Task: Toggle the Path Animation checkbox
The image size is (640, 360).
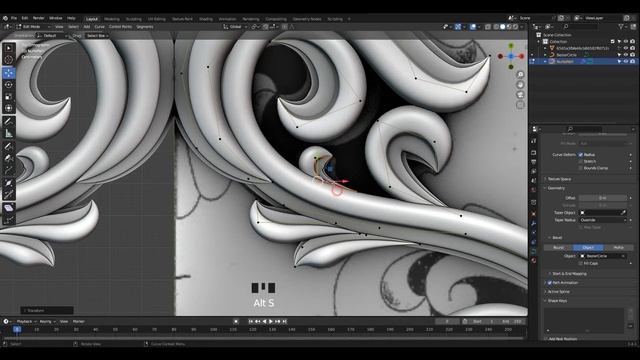Action: point(549,282)
